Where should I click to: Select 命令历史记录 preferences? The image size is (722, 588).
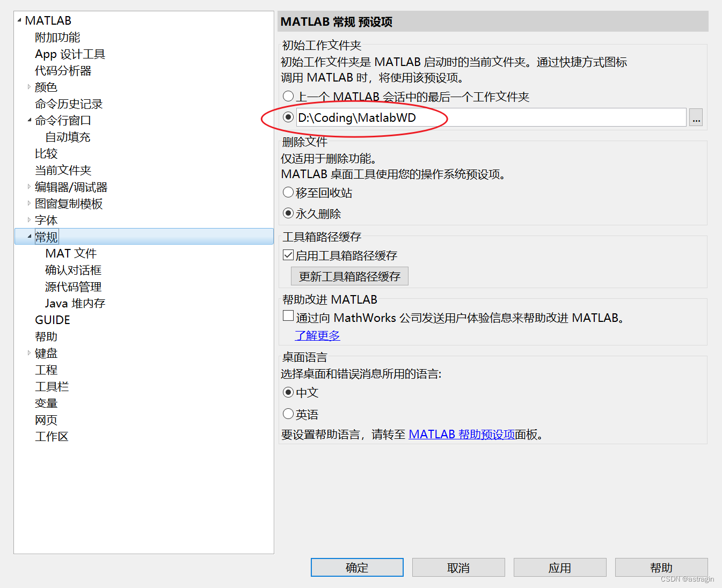68,104
